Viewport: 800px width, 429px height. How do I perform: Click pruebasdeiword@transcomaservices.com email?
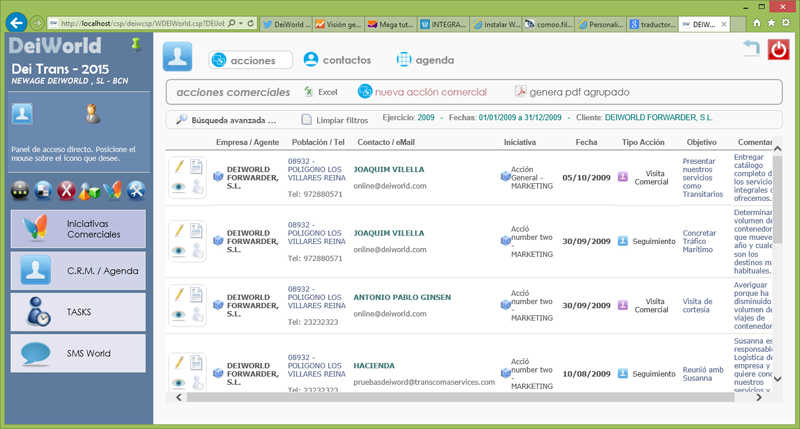(424, 382)
